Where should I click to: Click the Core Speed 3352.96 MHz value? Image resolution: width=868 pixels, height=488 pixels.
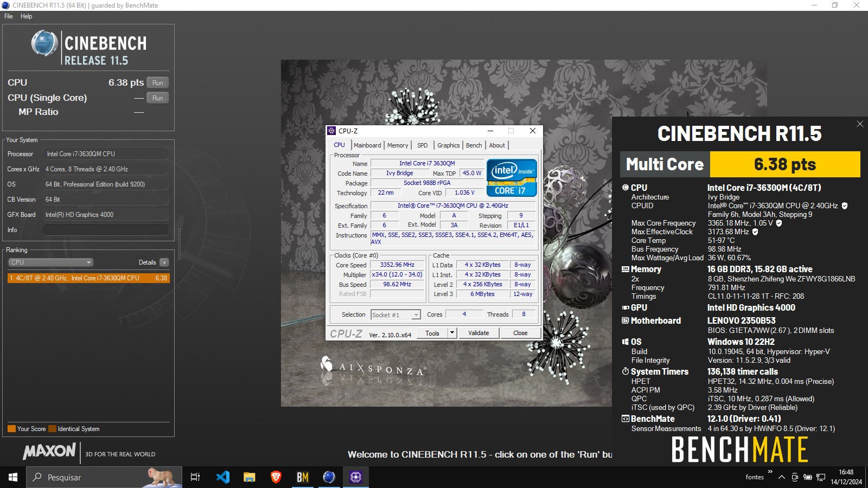tap(397, 265)
